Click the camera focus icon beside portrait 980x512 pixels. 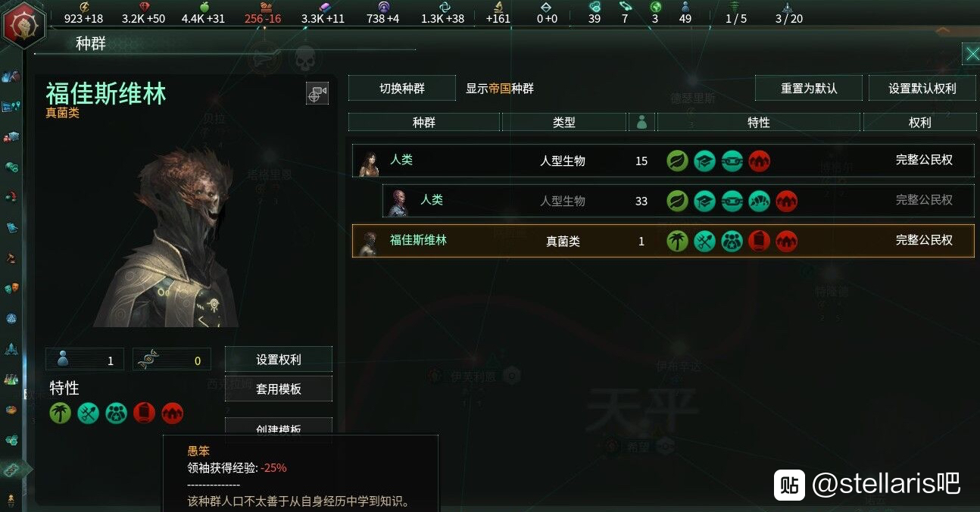click(x=317, y=93)
